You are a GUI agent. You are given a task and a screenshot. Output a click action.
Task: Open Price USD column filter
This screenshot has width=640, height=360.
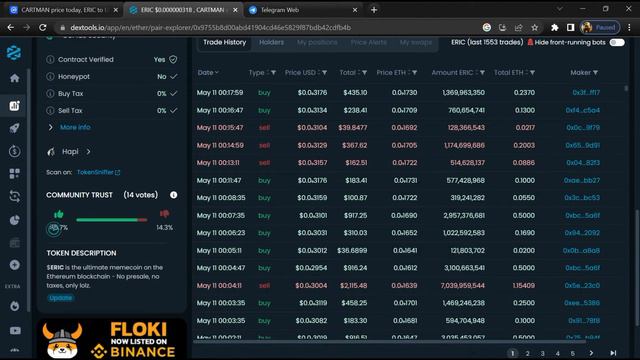tap(324, 73)
